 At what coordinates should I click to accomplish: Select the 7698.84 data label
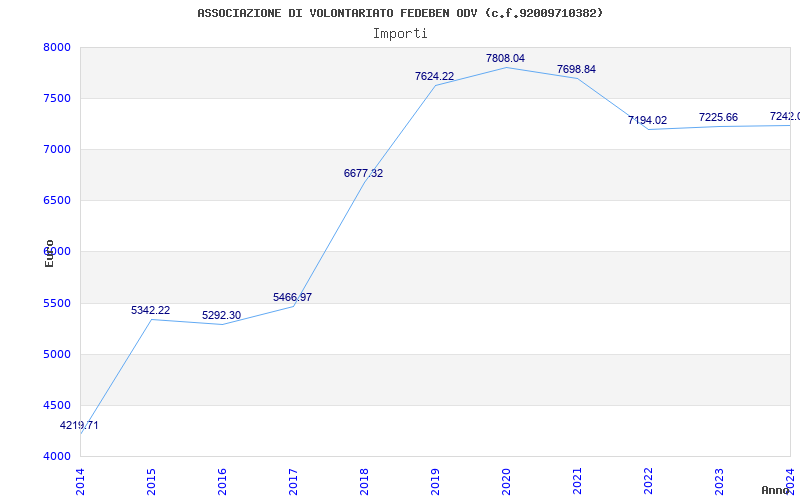click(576, 69)
